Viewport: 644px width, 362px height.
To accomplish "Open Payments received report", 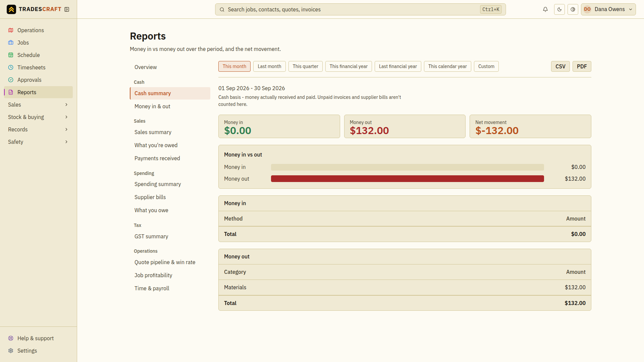I will click(x=170, y=158).
